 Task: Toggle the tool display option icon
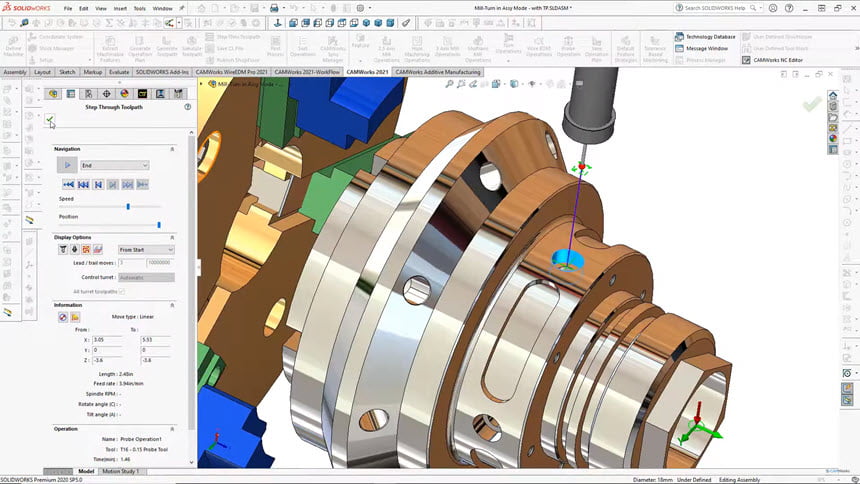[63, 250]
